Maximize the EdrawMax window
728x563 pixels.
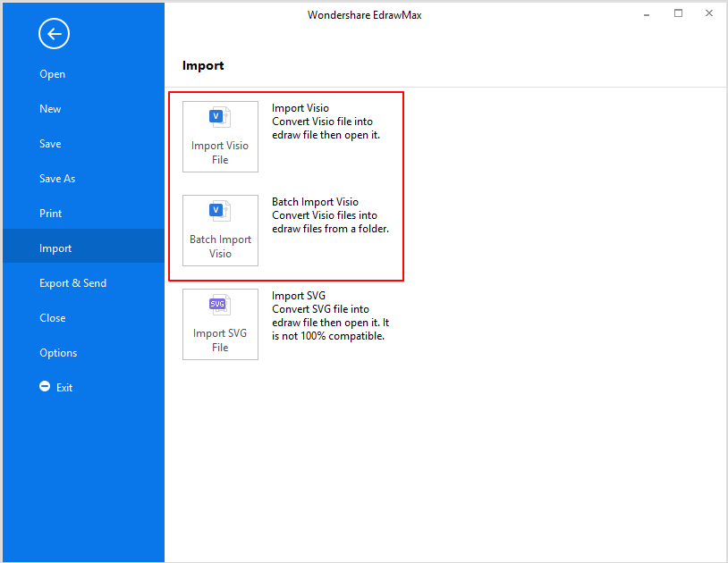coord(678,13)
